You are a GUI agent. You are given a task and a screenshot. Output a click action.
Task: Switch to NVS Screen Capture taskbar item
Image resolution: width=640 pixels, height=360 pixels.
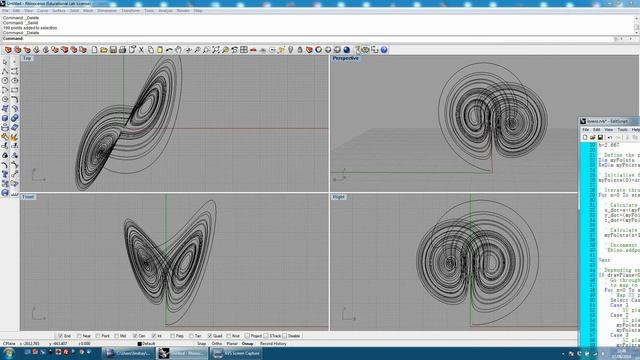coord(236,353)
